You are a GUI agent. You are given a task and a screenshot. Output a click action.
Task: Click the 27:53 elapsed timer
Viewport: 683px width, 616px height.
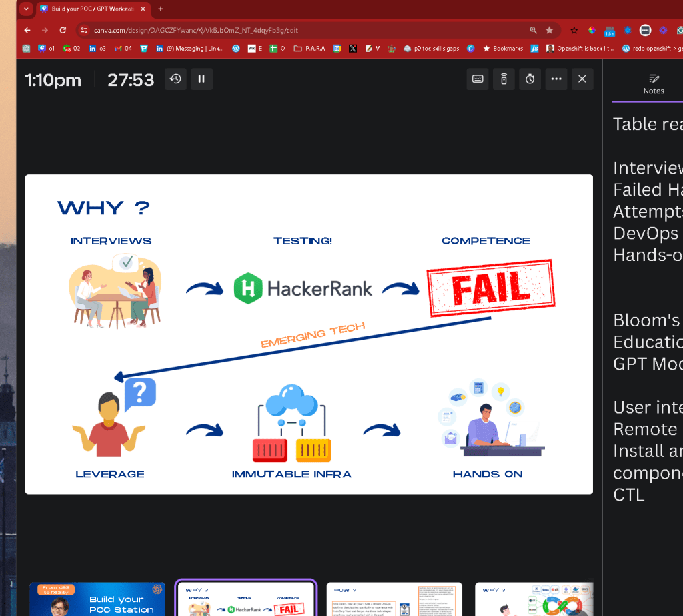131,80
